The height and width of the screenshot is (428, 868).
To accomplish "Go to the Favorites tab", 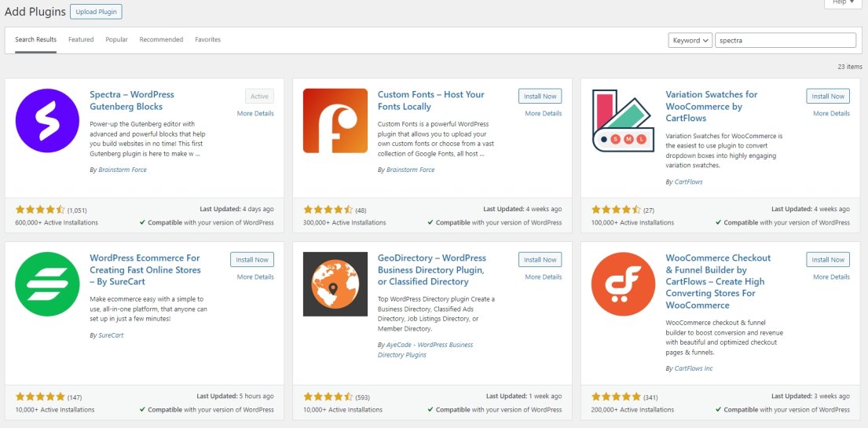I will 207,39.
